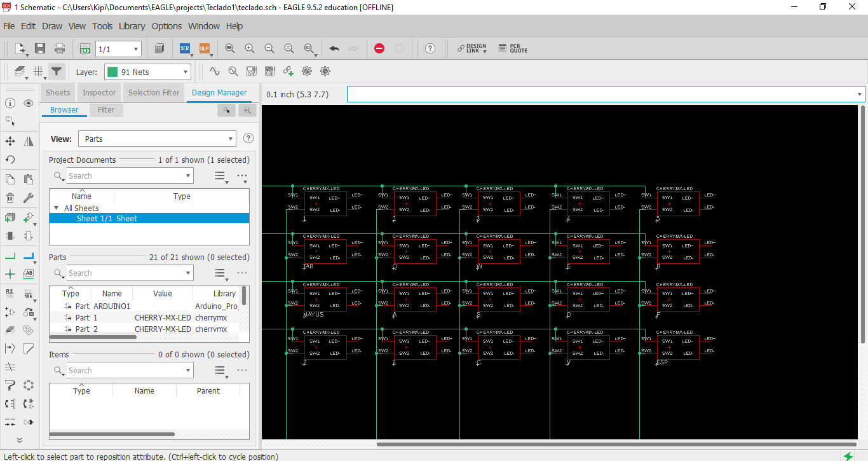Screen dimensions: 868x461
Task: Open Parts list options dropdown
Action: 220,273
